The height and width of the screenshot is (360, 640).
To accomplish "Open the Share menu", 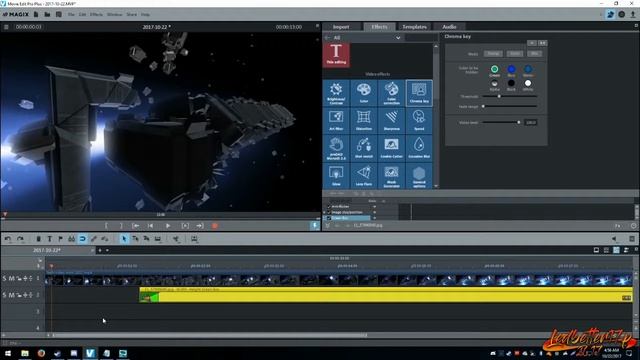I will 131,14.
